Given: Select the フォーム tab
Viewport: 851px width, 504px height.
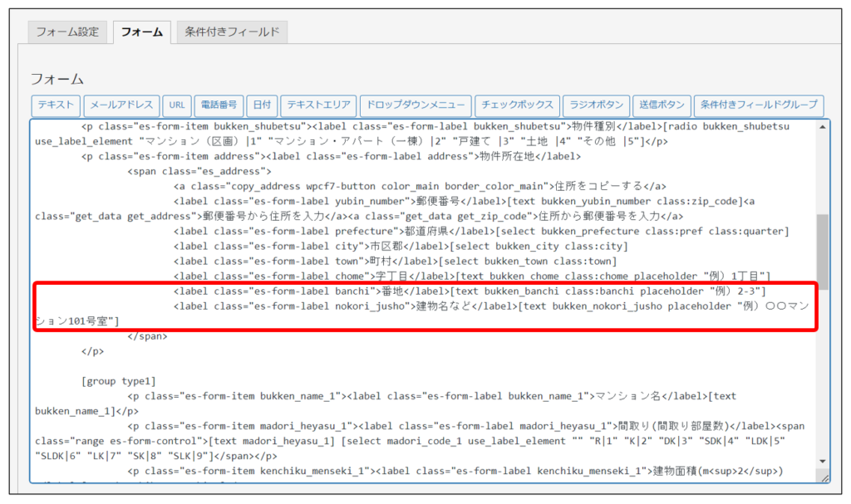Looking at the screenshot, I should [141, 32].
